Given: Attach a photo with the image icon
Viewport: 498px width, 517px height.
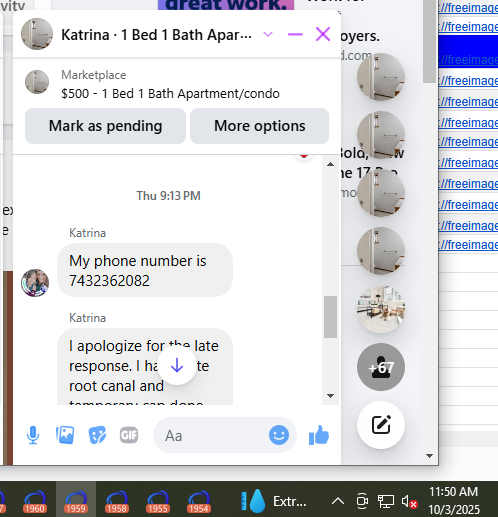Looking at the screenshot, I should (65, 435).
